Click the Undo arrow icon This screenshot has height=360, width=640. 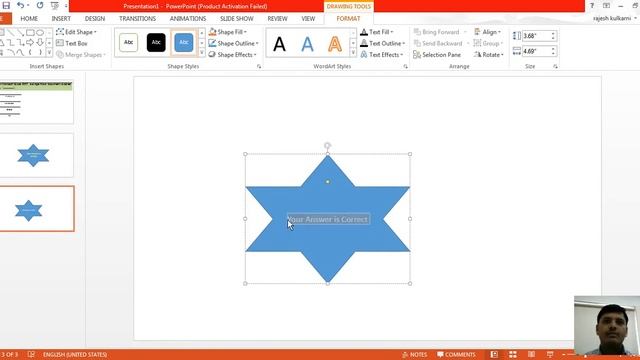(x=20, y=6)
